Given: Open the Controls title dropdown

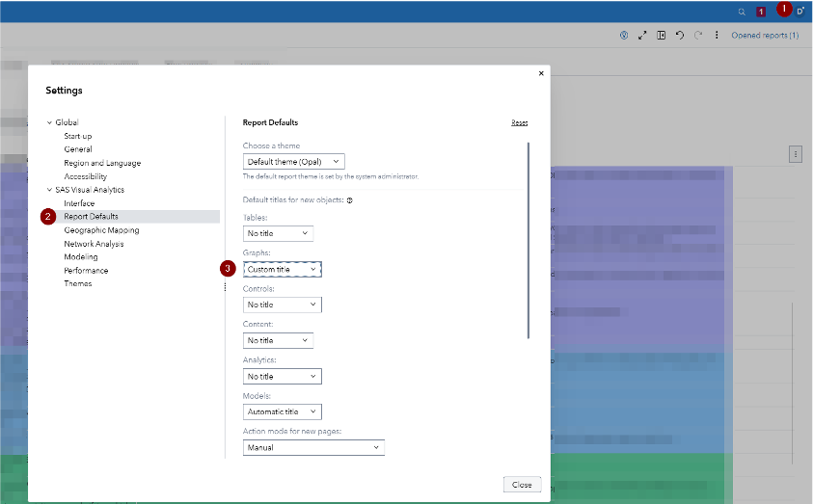Looking at the screenshot, I should [282, 305].
